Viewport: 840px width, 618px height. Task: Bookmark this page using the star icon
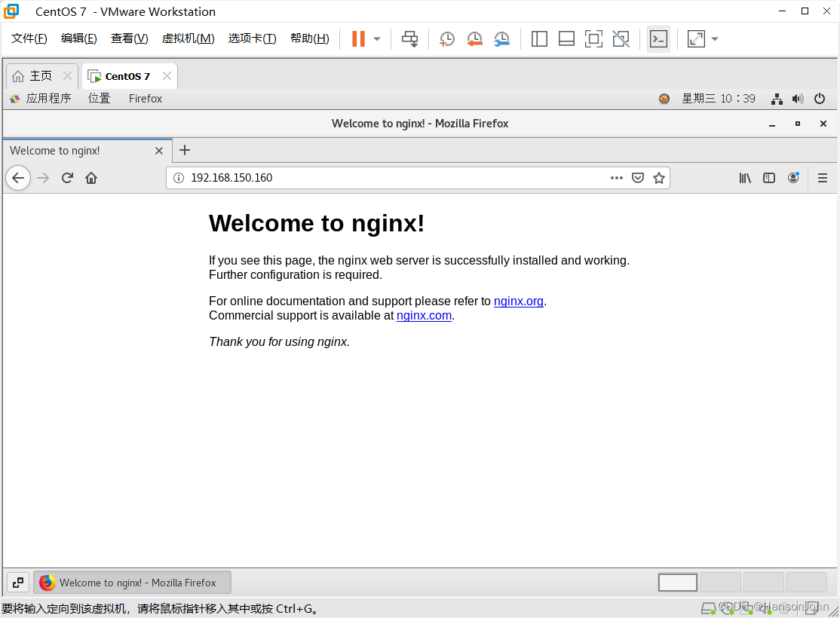coord(659,178)
